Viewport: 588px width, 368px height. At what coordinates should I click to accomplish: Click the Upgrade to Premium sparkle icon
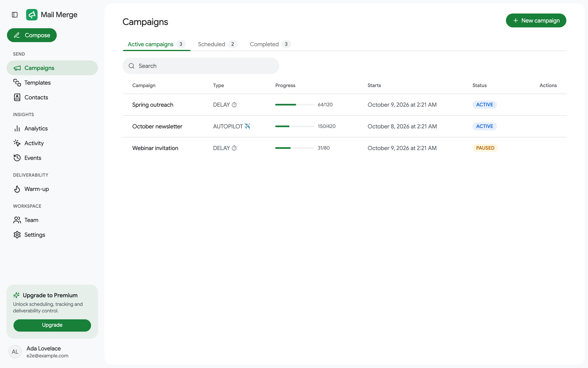tap(17, 295)
